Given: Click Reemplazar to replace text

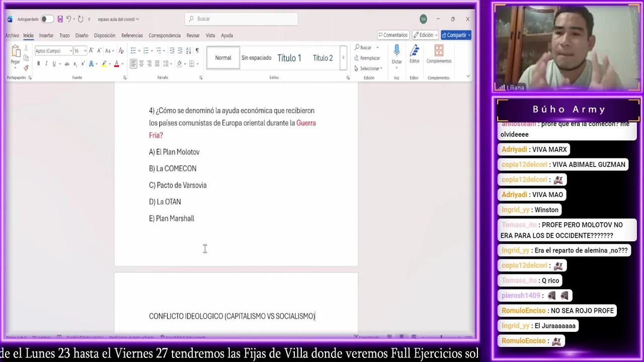Looking at the screenshot, I should [367, 58].
